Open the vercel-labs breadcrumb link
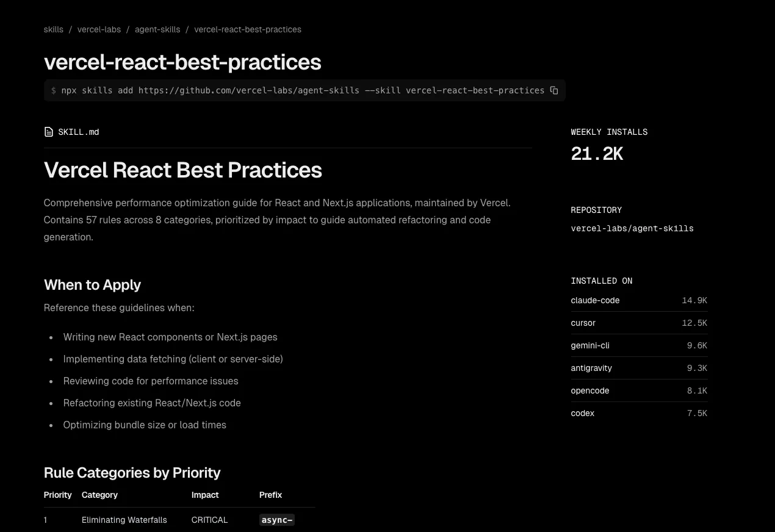 coord(99,29)
